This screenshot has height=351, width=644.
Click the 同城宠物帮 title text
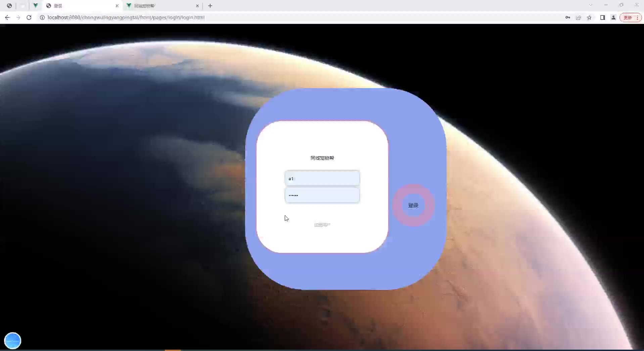click(322, 158)
